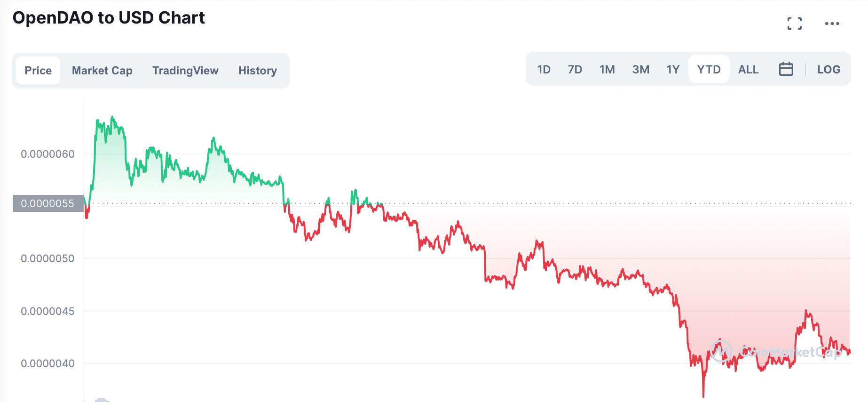The height and width of the screenshot is (402, 868).
Task: Select the 7D time range
Action: (x=575, y=70)
